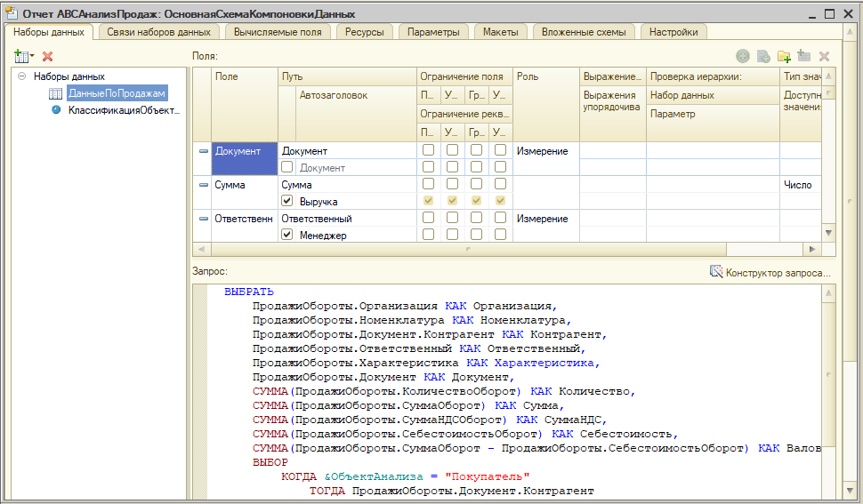This screenshot has height=504, width=863.
Task: Collapse the Наборы данных tree node
Action: (21, 76)
